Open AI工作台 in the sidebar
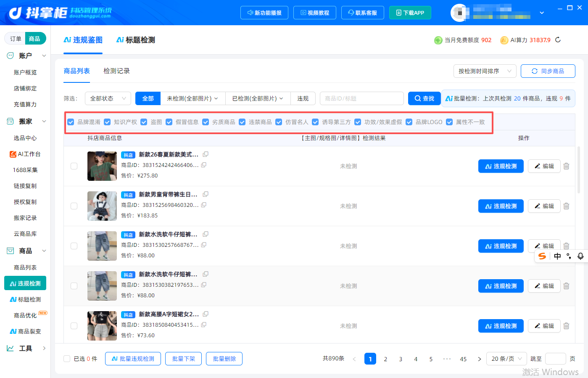The width and height of the screenshot is (588, 378). coord(25,154)
